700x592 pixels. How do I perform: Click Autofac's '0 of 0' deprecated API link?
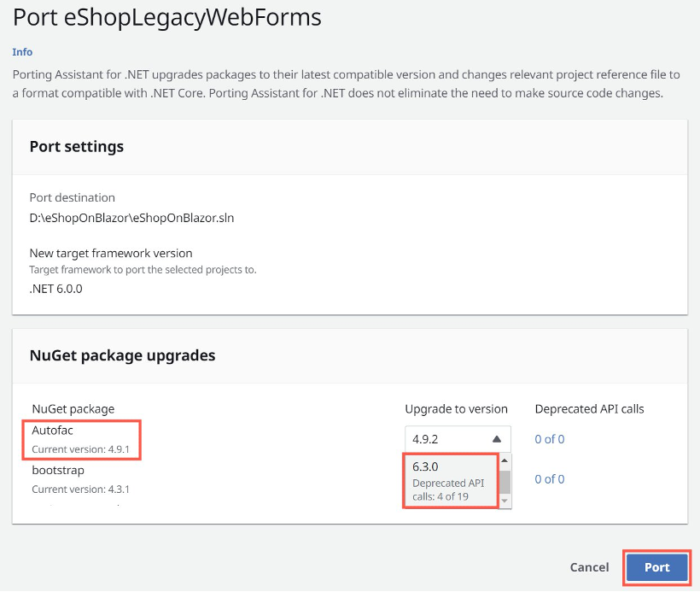tap(549, 438)
